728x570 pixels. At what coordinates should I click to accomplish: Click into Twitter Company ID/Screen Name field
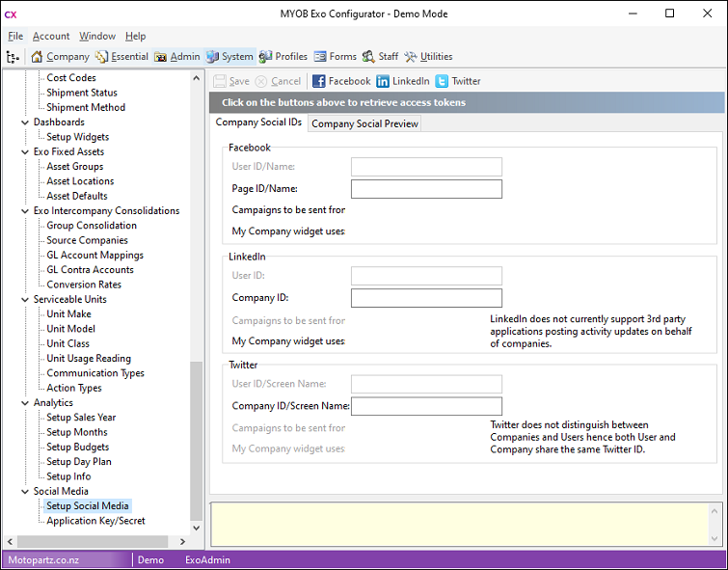coord(426,406)
